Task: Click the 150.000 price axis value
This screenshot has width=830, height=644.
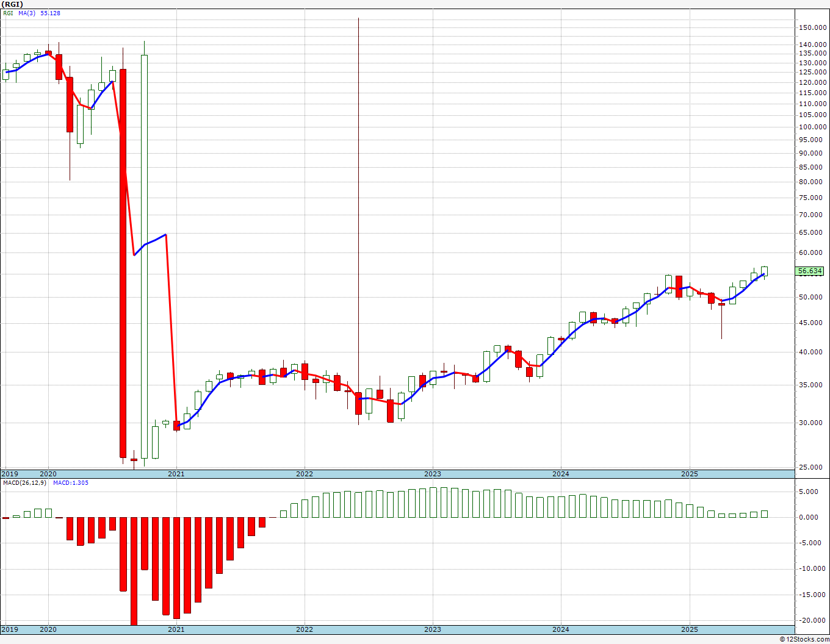Action: (x=812, y=27)
